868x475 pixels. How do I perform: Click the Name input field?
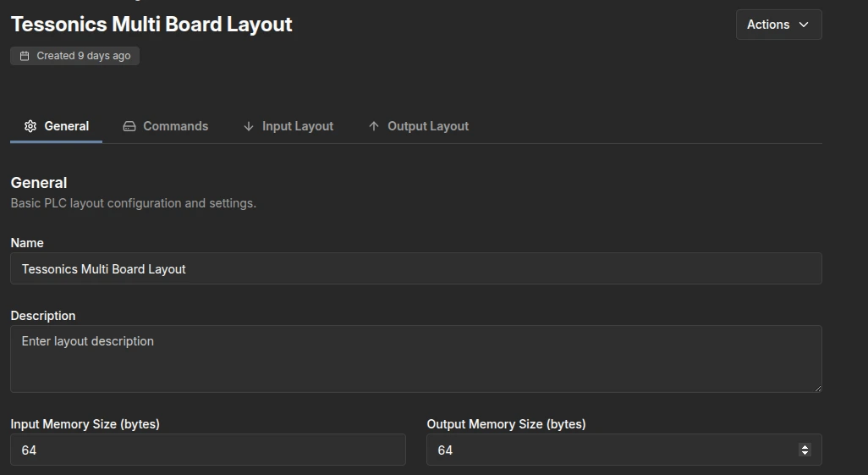[x=416, y=268]
